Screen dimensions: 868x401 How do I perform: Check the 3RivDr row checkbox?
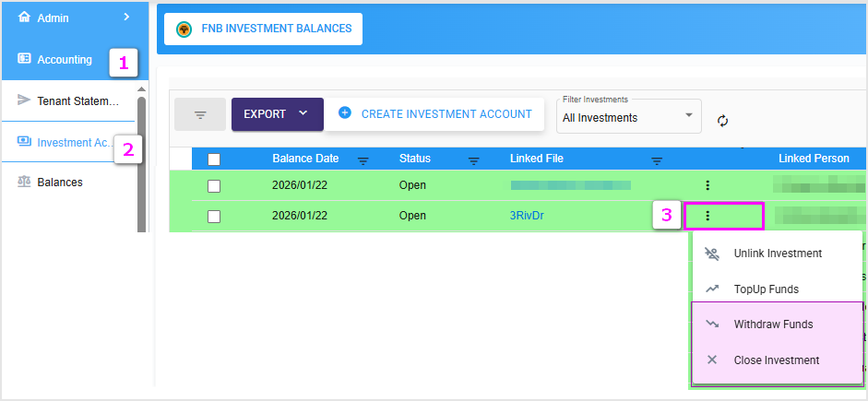click(214, 216)
